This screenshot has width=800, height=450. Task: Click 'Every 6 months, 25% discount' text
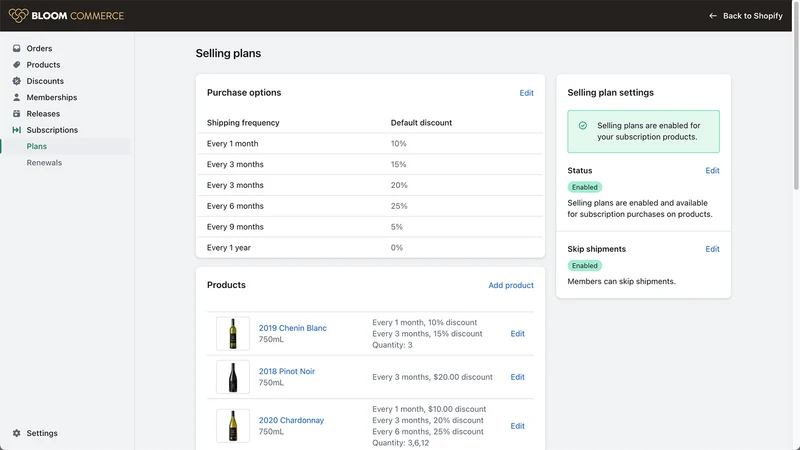[x=428, y=432]
